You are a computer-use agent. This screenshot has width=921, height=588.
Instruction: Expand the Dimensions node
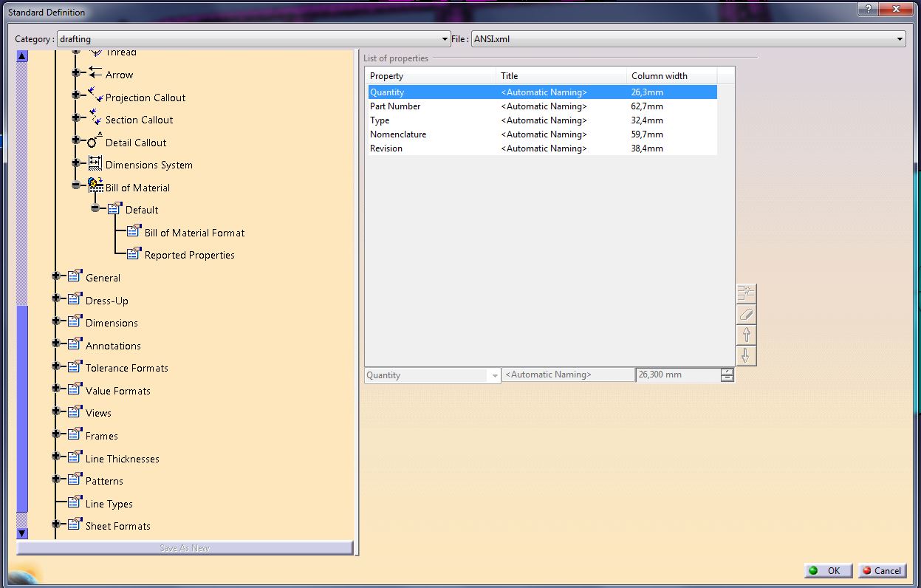56,321
